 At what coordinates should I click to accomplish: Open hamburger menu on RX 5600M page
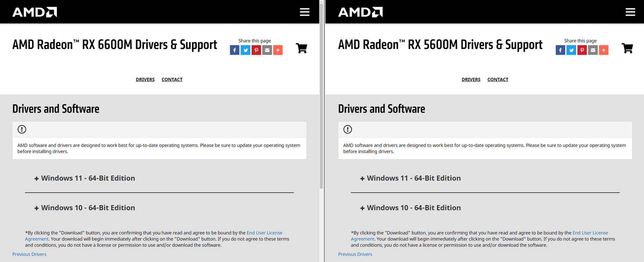pos(630,12)
